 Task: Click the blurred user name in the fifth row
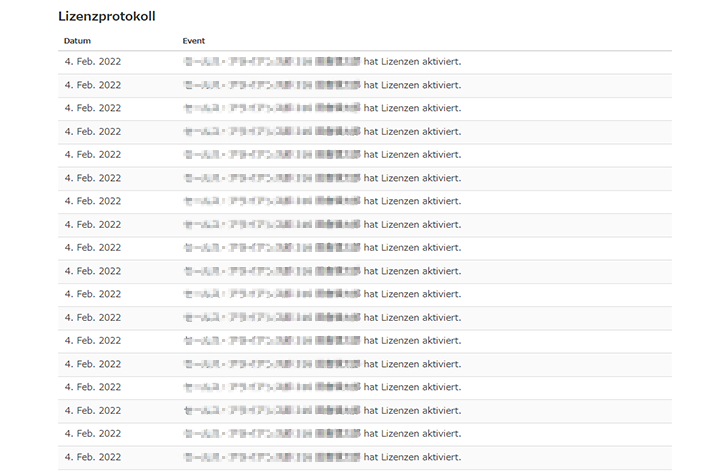pos(271,155)
